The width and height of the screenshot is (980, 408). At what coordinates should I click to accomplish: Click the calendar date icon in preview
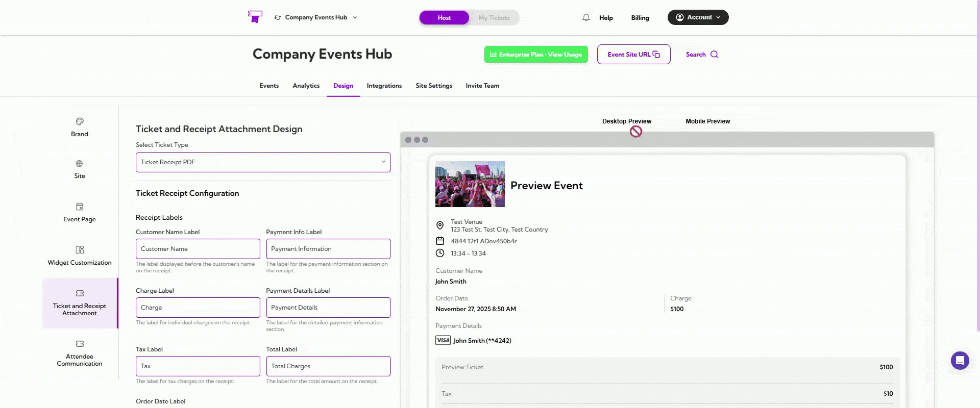point(440,241)
